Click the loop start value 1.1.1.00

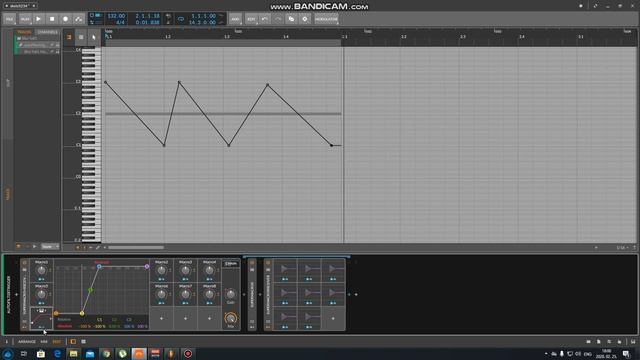(203, 16)
